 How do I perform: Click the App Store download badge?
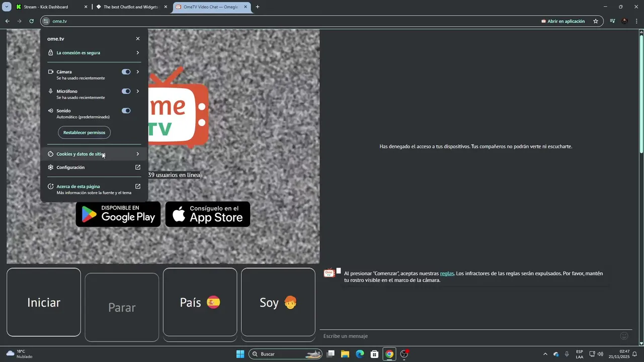click(x=208, y=214)
